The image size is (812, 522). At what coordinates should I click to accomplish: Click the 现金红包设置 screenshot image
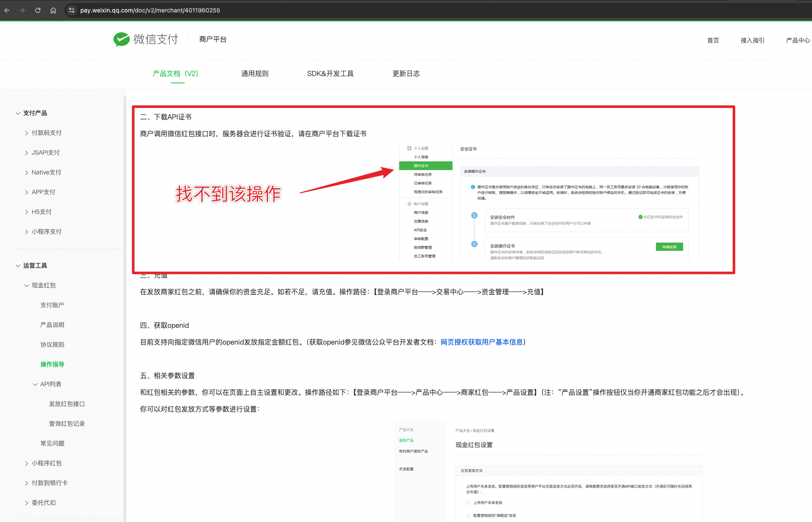pyautogui.click(x=549, y=471)
